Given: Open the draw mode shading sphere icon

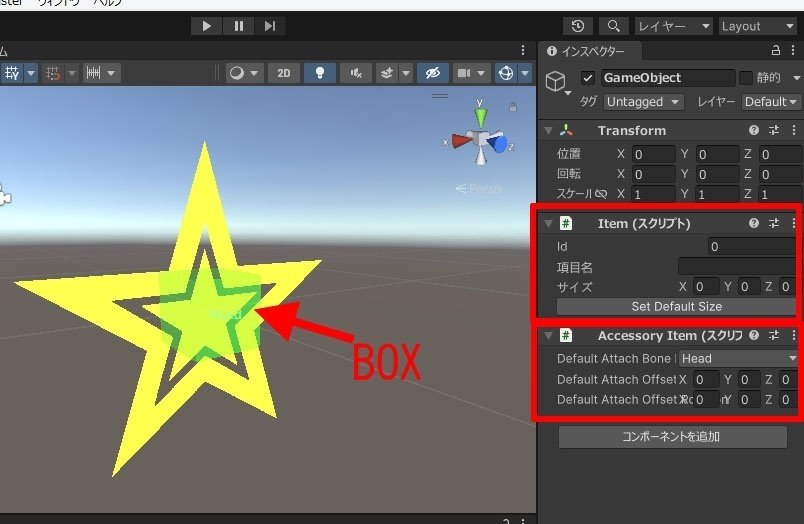Looking at the screenshot, I should pos(237,73).
